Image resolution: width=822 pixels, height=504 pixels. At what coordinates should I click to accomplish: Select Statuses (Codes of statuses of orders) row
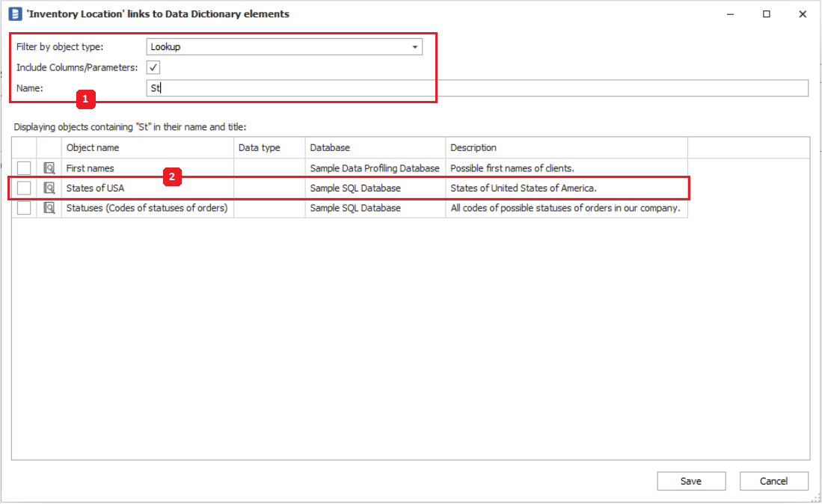pos(147,209)
